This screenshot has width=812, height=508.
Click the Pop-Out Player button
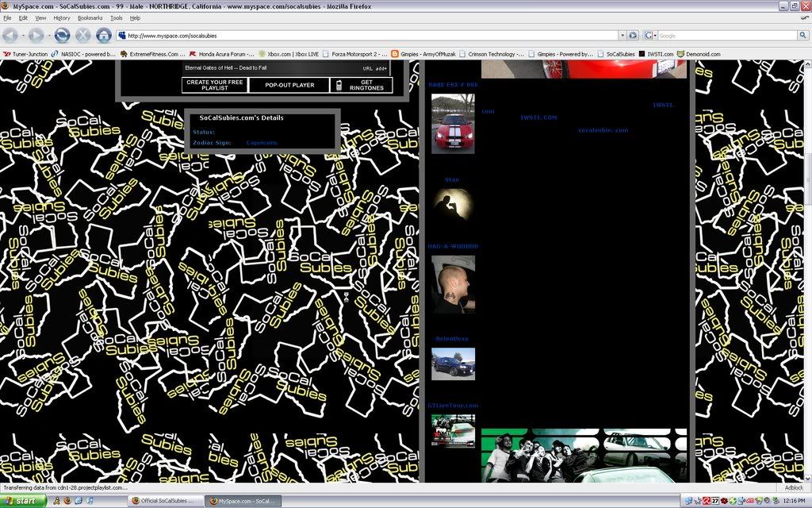pyautogui.click(x=289, y=85)
